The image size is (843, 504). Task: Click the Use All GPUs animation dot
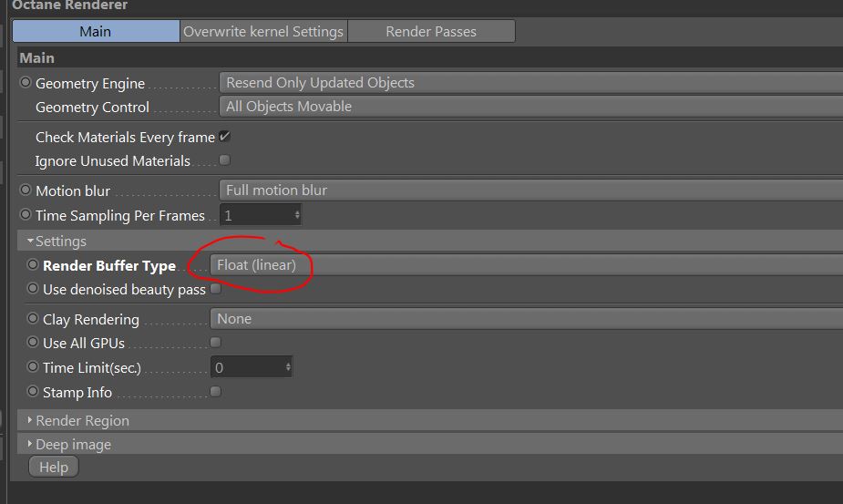(33, 342)
